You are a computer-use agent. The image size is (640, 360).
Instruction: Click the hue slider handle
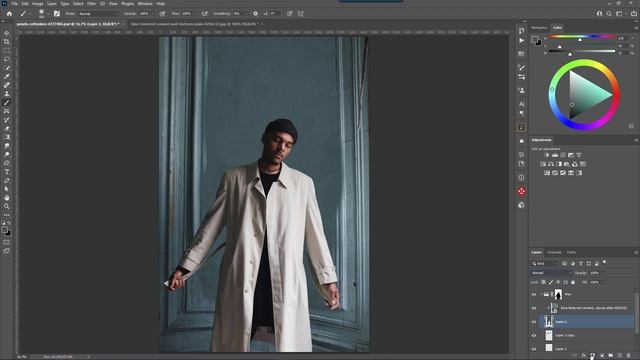pos(580,40)
